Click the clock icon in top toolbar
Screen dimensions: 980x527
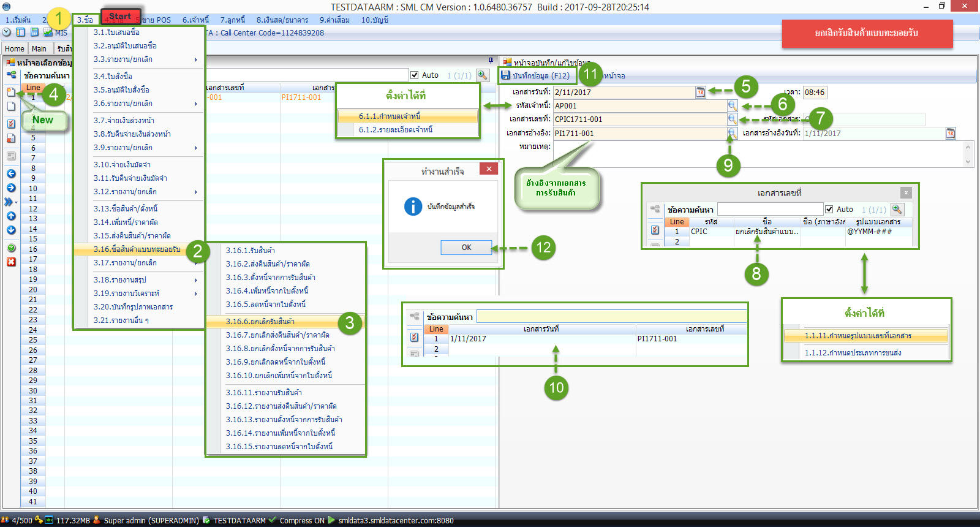(x=7, y=32)
